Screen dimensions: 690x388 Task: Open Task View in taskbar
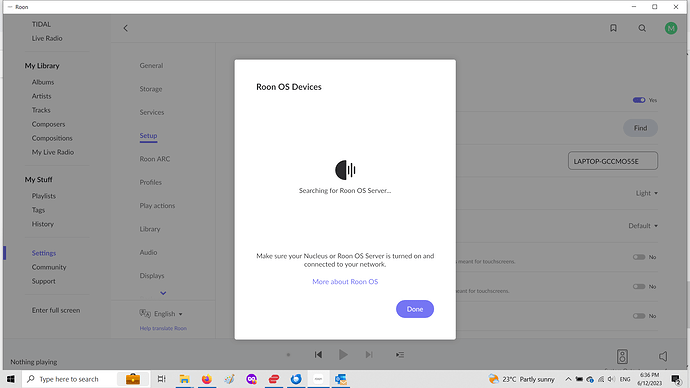pyautogui.click(x=161, y=379)
